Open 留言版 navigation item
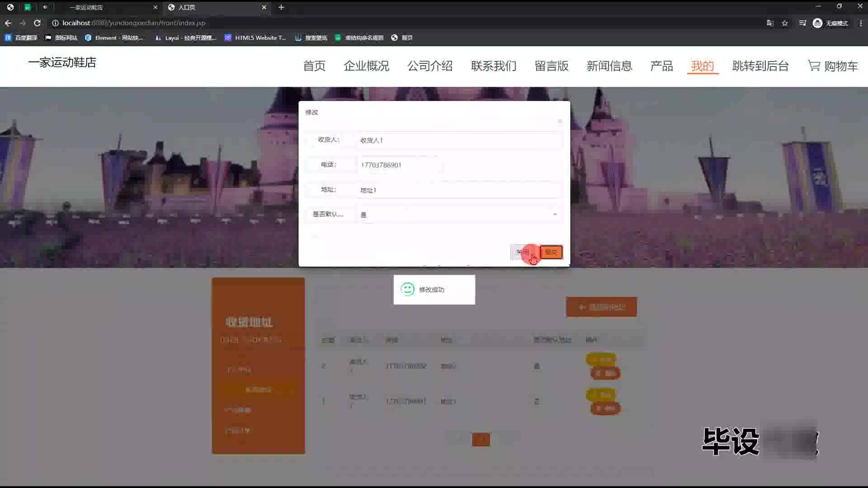The width and height of the screenshot is (868, 488). click(552, 66)
